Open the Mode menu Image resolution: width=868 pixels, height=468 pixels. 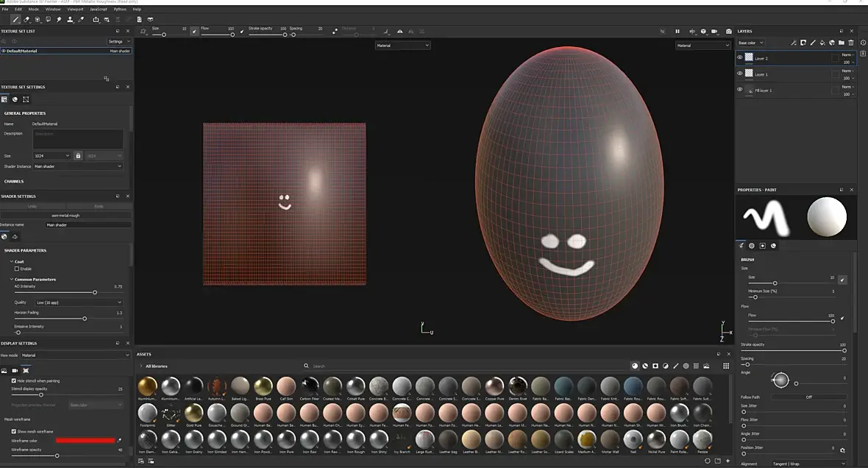34,10
